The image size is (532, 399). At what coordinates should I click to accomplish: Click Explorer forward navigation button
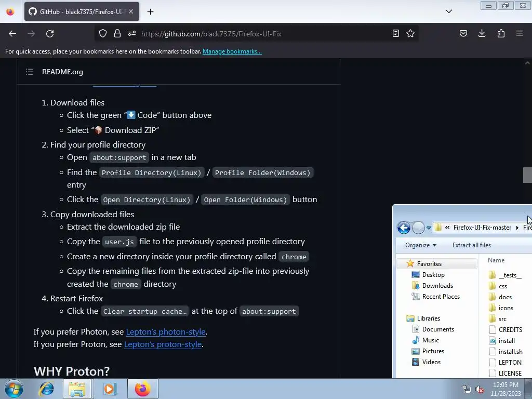(418, 228)
